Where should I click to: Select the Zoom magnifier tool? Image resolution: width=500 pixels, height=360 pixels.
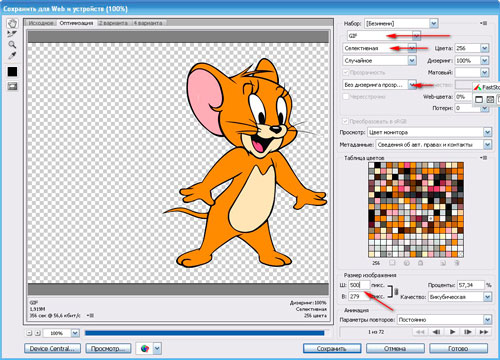12,45
